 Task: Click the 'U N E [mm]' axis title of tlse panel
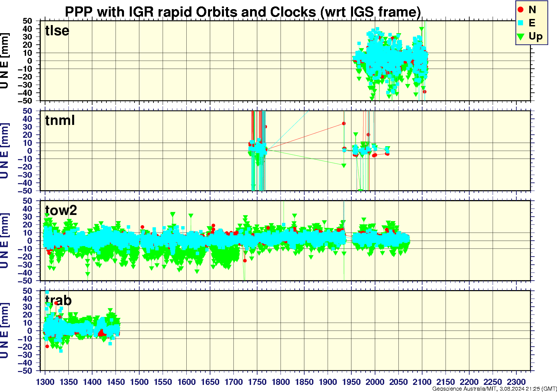point(5,61)
